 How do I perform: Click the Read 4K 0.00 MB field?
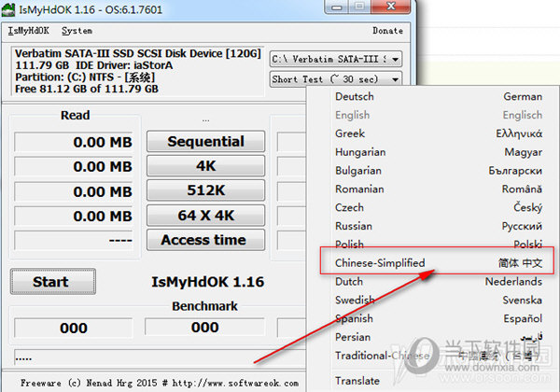click(x=74, y=166)
